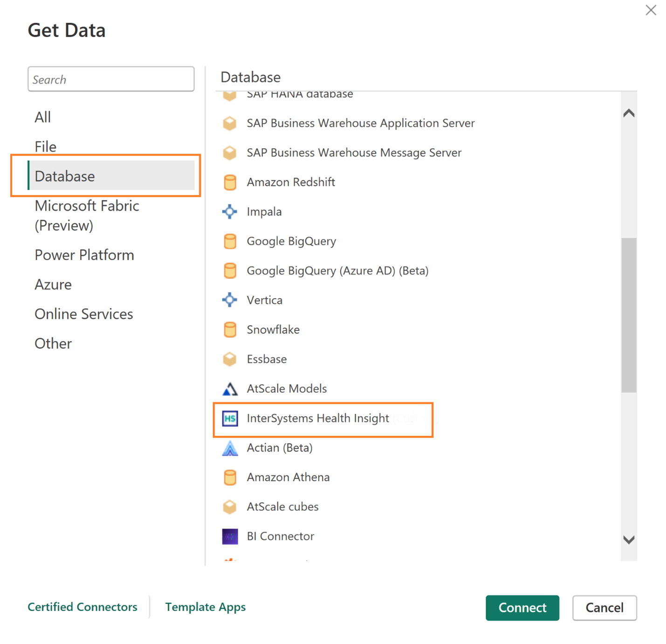Viewport: 666px width, 644px height.
Task: Open the Certified Connectors link
Action: (82, 607)
